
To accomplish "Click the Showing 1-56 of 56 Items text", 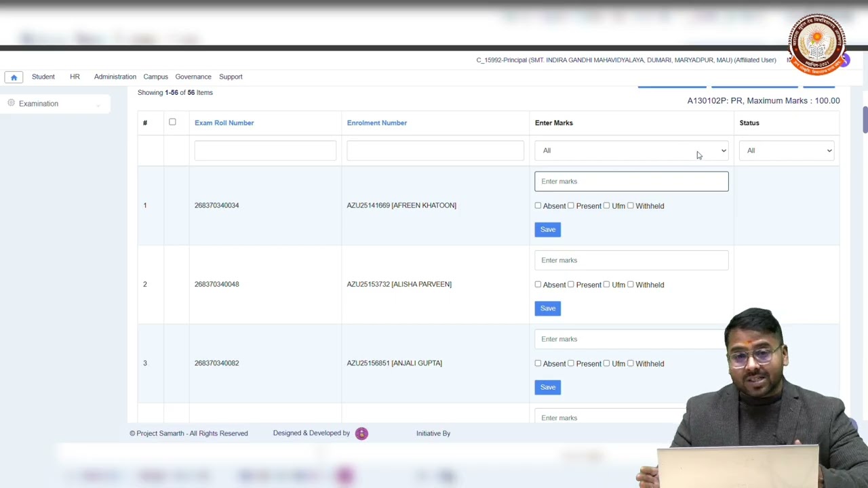I will click(x=175, y=92).
